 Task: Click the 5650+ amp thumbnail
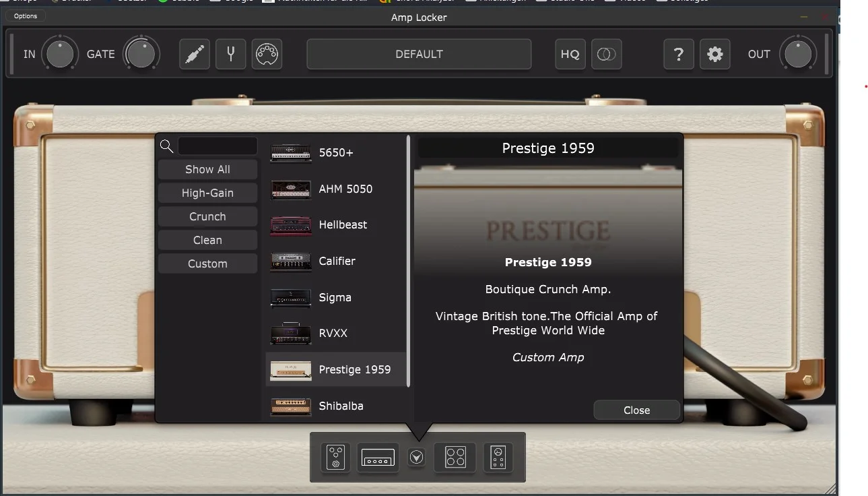point(291,153)
